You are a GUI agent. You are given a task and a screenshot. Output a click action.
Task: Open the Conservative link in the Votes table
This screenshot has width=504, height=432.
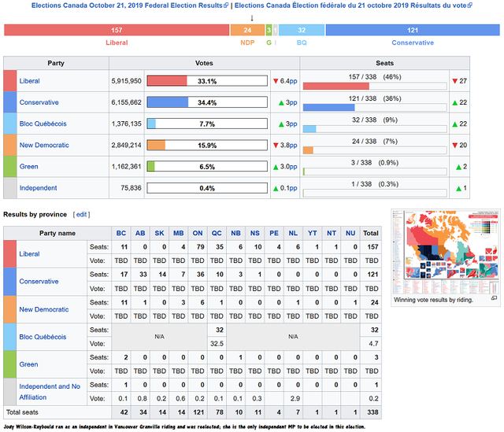pos(39,102)
